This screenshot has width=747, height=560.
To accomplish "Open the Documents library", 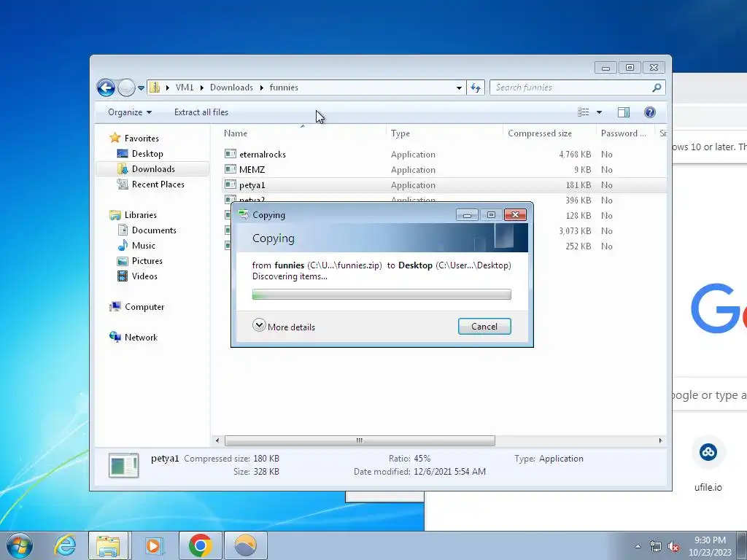I will (x=154, y=230).
